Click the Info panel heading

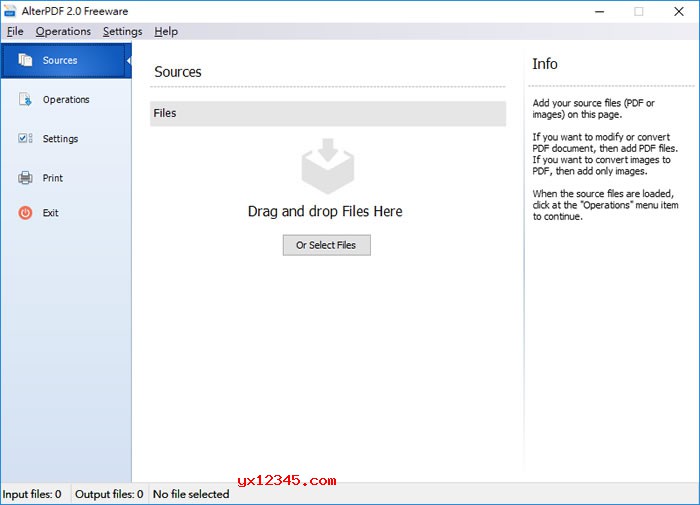[545, 64]
